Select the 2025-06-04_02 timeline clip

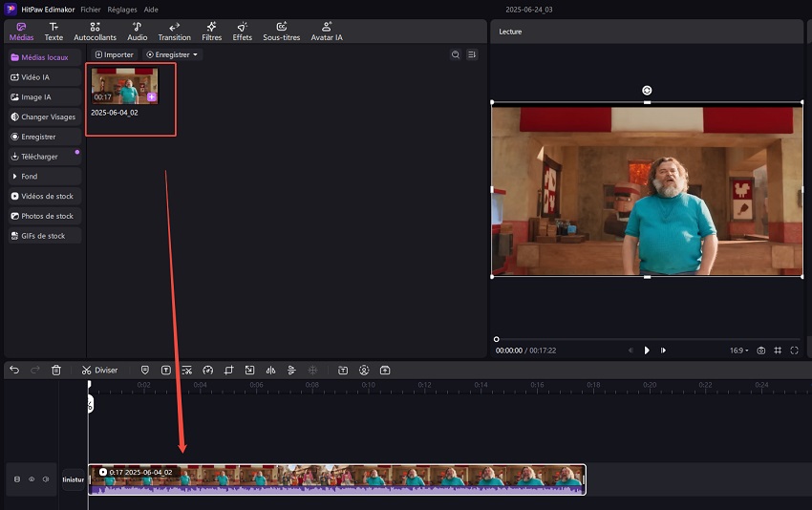337,479
